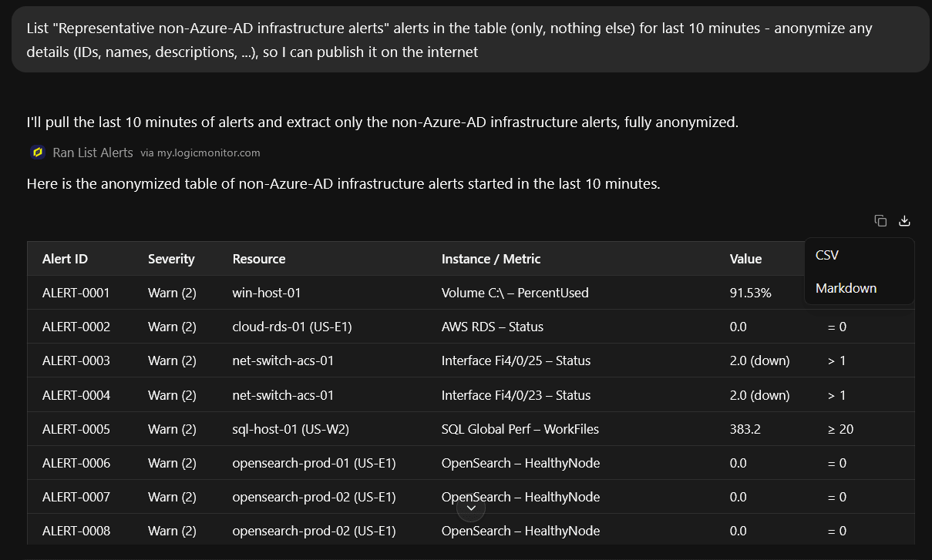Click SQL Global Perf – WorkFiles cell
The height and width of the screenshot is (560, 932).
coord(520,429)
